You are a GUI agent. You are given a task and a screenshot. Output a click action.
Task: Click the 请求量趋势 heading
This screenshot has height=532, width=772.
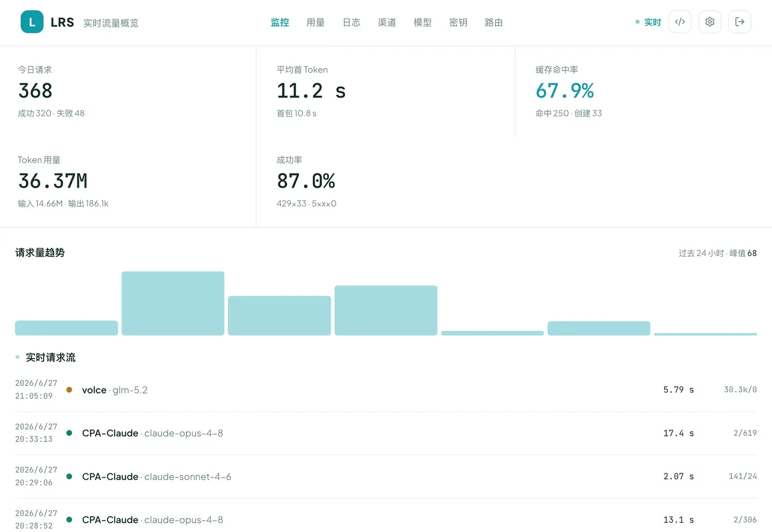click(40, 253)
